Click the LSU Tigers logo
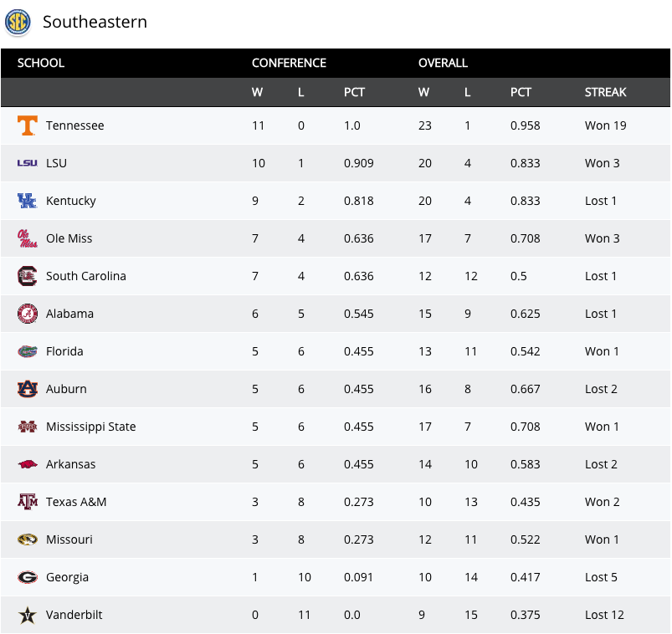The height and width of the screenshot is (634, 672). coord(28,163)
